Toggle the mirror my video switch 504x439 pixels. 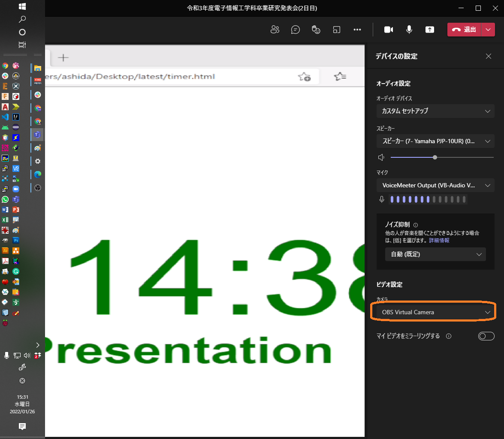click(x=486, y=336)
